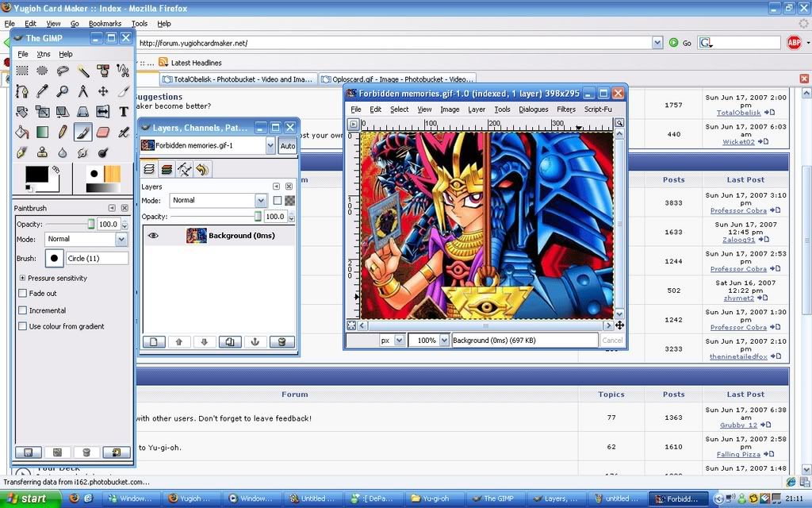The width and height of the screenshot is (812, 508).
Task: Select the Shear tool
Action: point(62,111)
